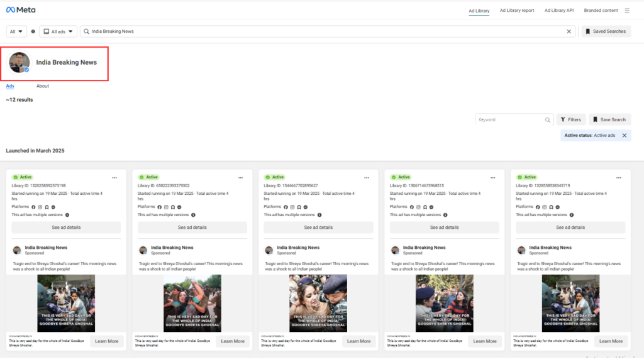The width and height of the screenshot is (644, 362).
Task: Click Learn More on the third ad card
Action: point(359,341)
